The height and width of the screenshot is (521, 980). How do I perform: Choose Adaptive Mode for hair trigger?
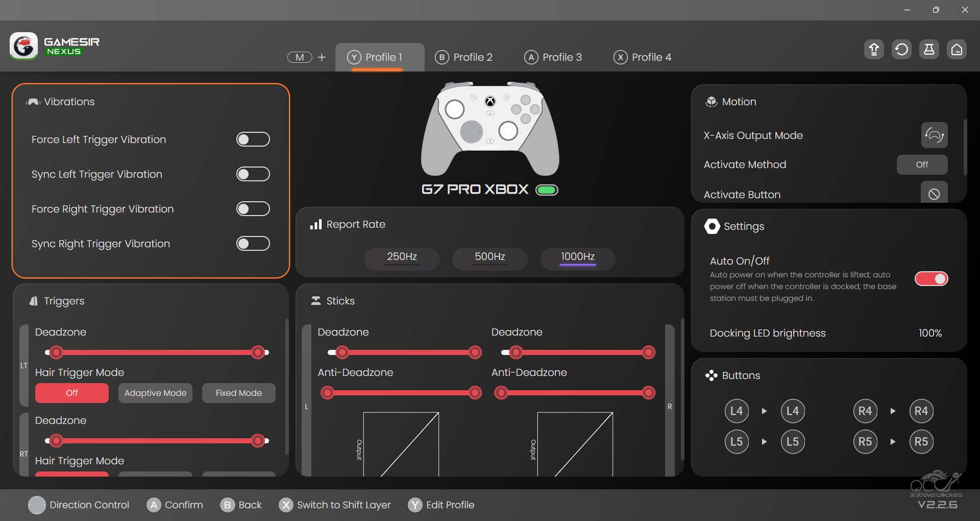click(x=155, y=393)
